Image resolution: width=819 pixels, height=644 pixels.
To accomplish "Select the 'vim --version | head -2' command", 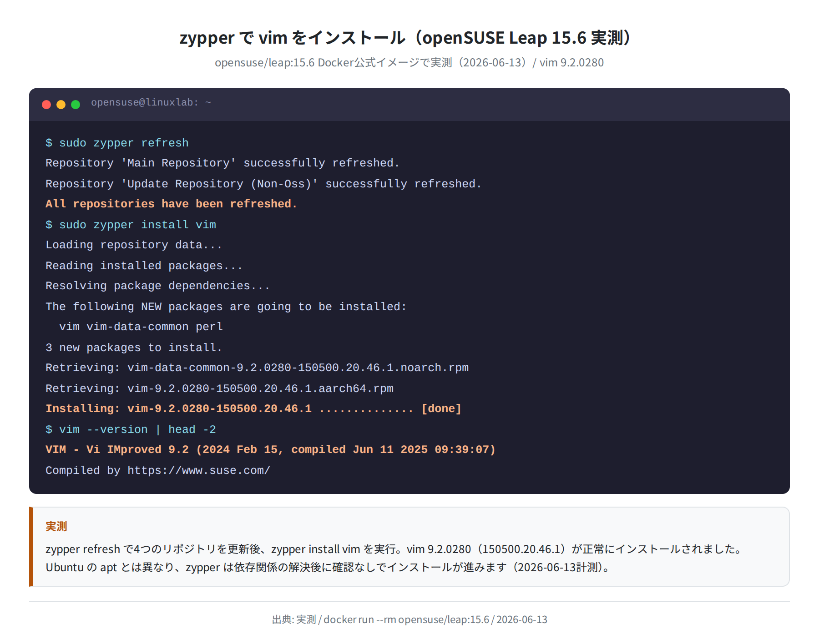I will click(x=131, y=429).
